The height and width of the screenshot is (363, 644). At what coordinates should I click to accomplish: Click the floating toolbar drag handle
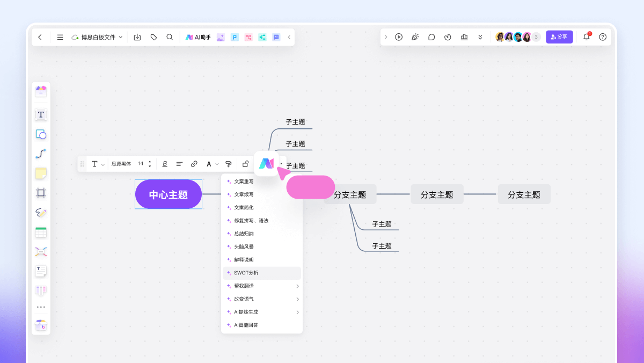(82, 164)
